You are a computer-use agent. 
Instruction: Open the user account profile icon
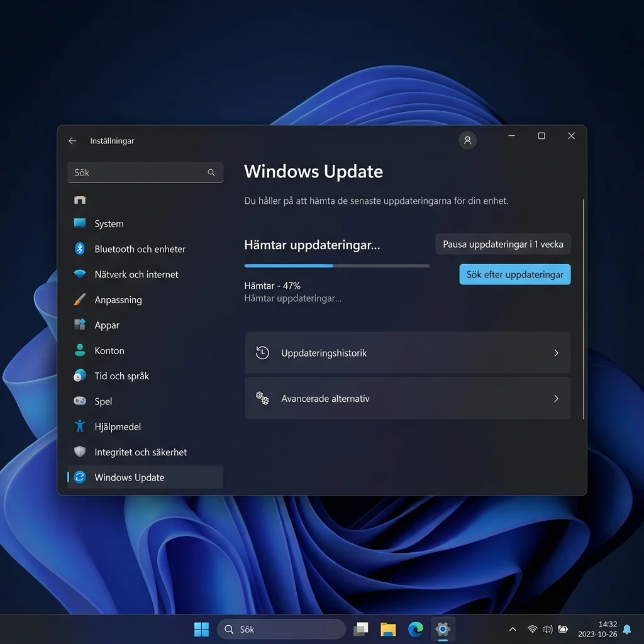click(x=467, y=140)
